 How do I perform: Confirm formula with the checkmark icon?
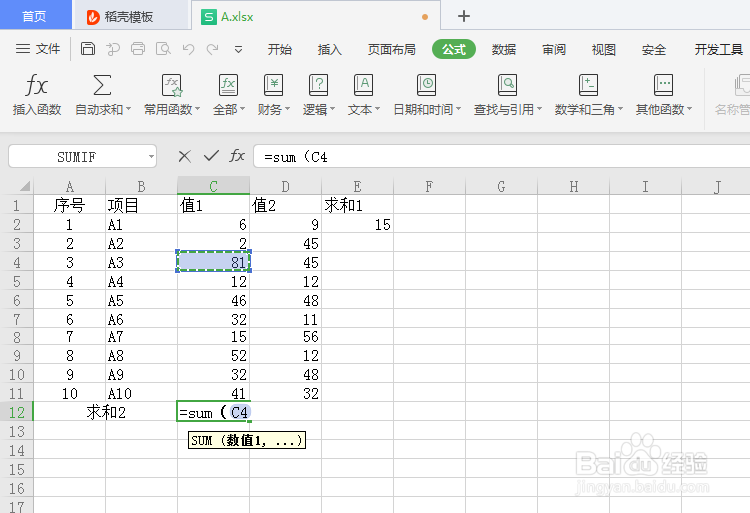211,155
